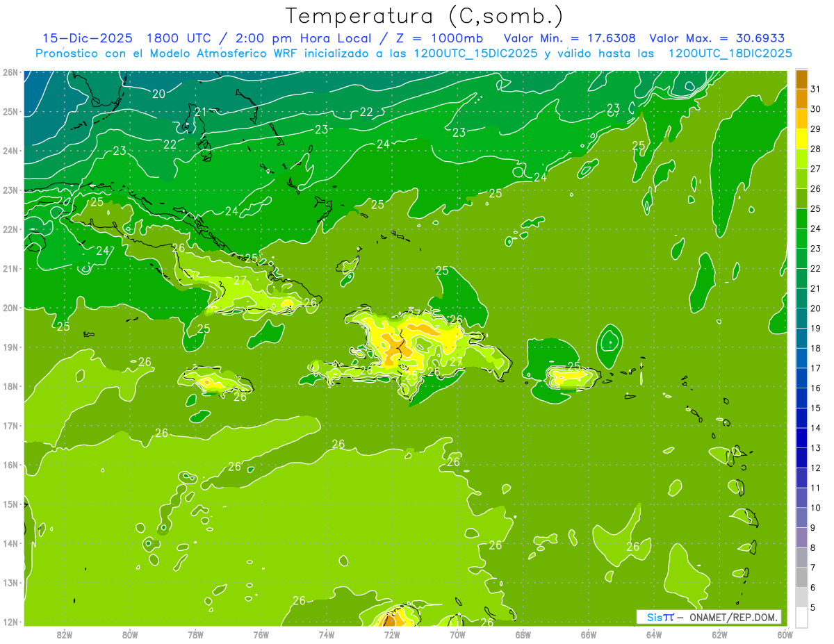Click the "82W" longitude axis label
Image resolution: width=834 pixels, height=644 pixels.
click(64, 634)
